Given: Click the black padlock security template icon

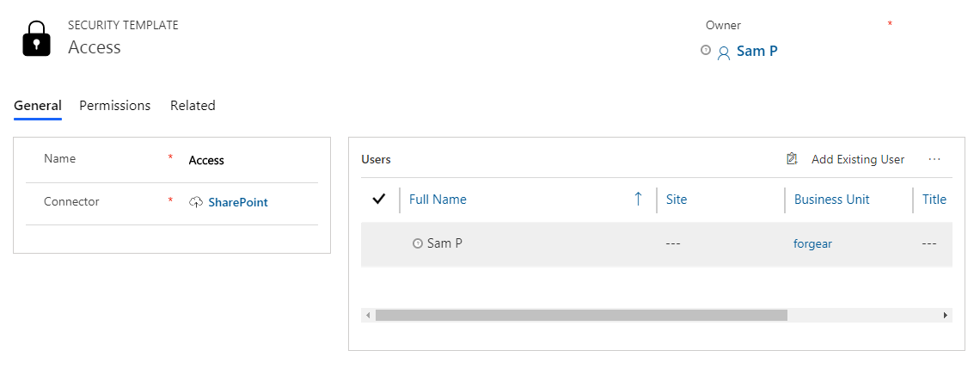Looking at the screenshot, I should point(36,39).
